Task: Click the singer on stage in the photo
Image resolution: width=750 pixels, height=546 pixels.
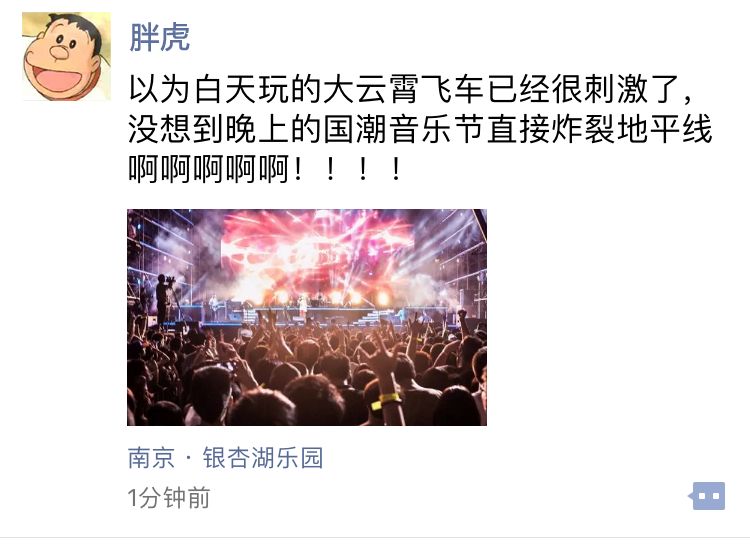Action: pos(302,308)
